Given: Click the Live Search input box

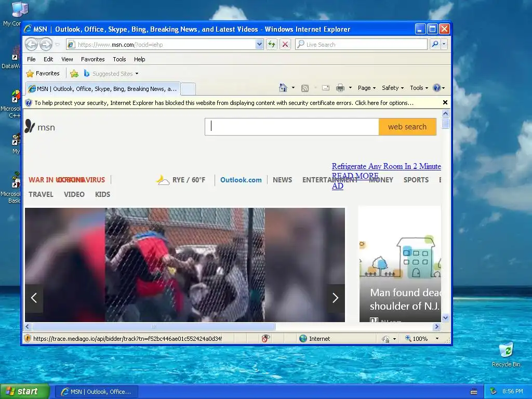Looking at the screenshot, I should 362,45.
